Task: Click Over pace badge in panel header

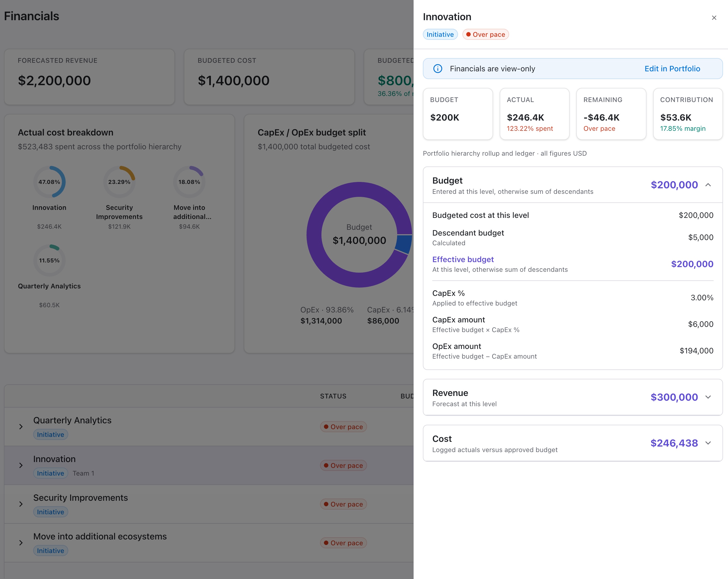Action: point(485,35)
